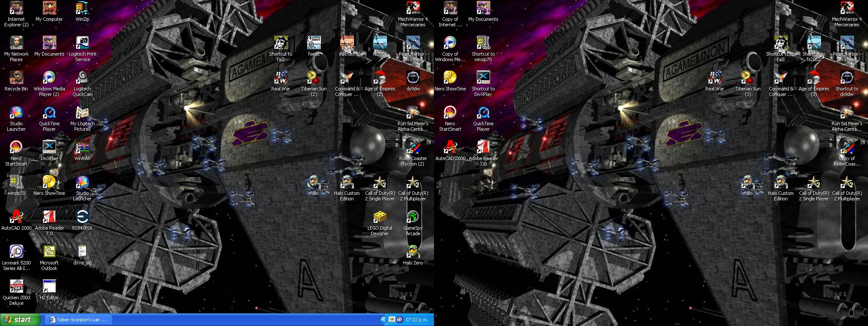The height and width of the screenshot is (326, 868).
Task: Launch the GameSpy Arcade icon
Action: coord(413,223)
